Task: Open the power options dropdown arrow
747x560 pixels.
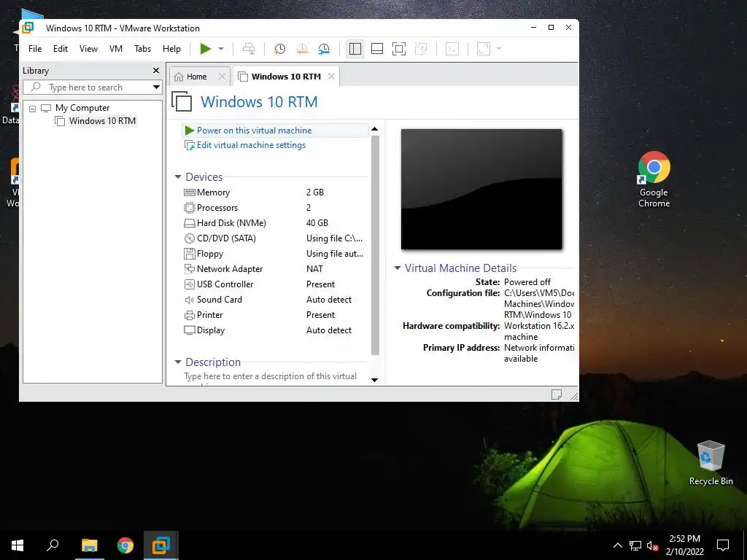Action: pyautogui.click(x=221, y=49)
